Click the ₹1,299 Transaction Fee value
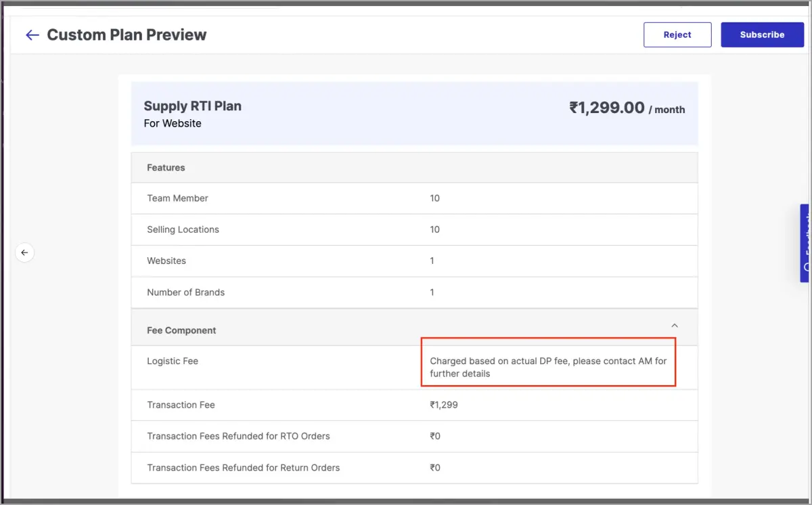 tap(444, 405)
